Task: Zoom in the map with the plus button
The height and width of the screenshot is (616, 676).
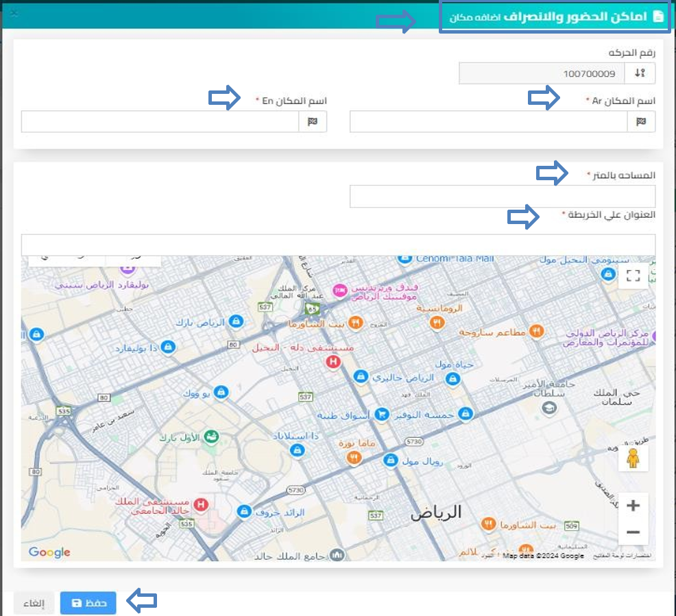Action: click(x=633, y=505)
